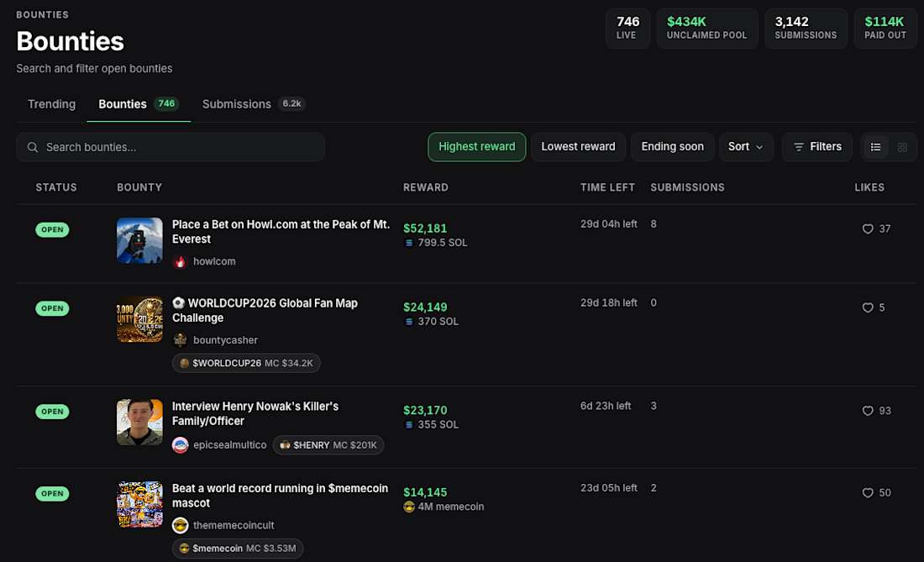Click the $WORLDCUP26 token chip

(x=246, y=363)
